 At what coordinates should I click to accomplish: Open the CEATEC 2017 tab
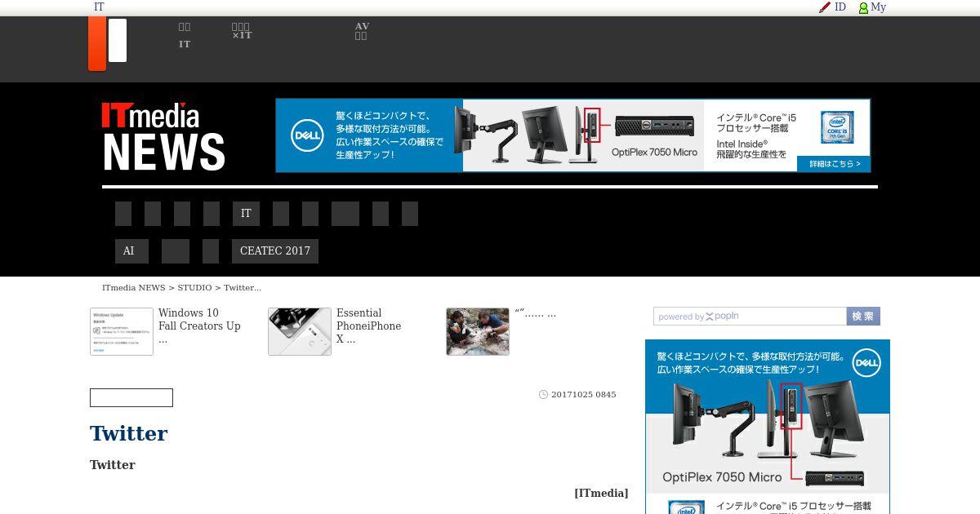click(275, 251)
